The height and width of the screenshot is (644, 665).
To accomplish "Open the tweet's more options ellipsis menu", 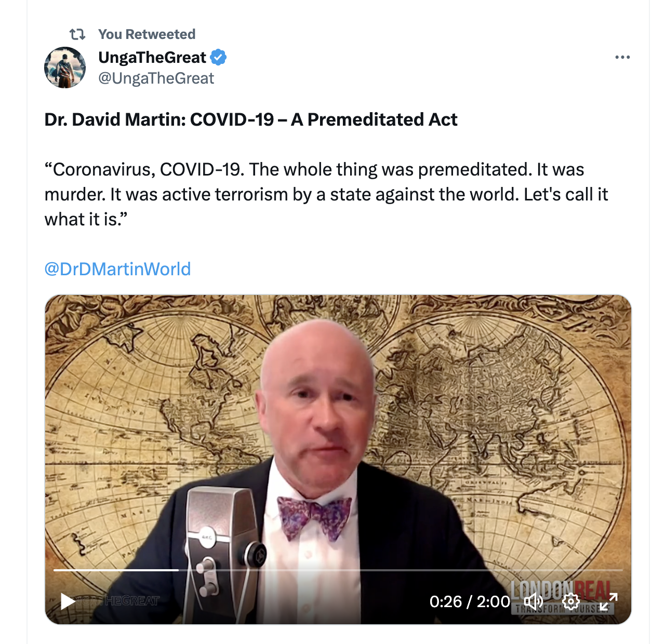I will click(622, 57).
